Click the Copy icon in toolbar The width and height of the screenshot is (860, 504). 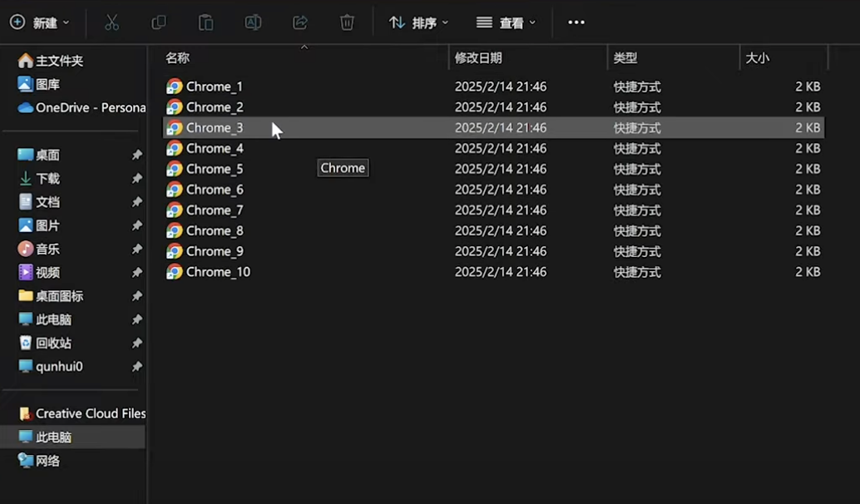[x=159, y=22]
